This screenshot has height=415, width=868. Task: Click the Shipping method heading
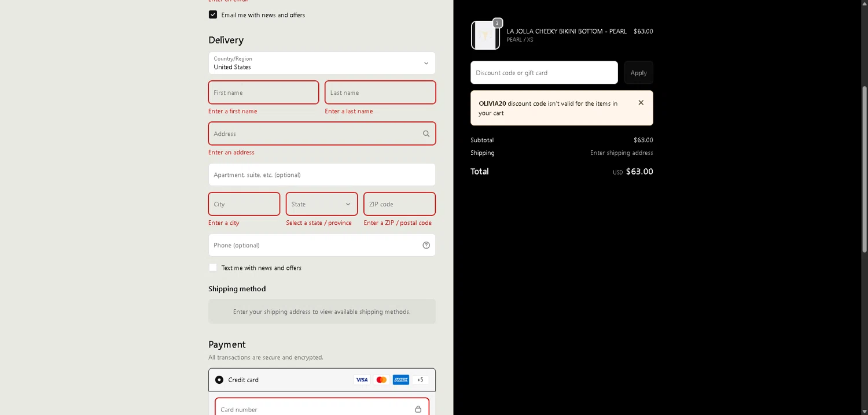point(237,288)
